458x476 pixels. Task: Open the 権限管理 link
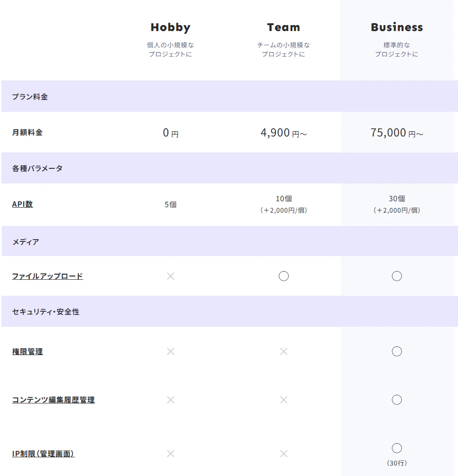point(27,352)
